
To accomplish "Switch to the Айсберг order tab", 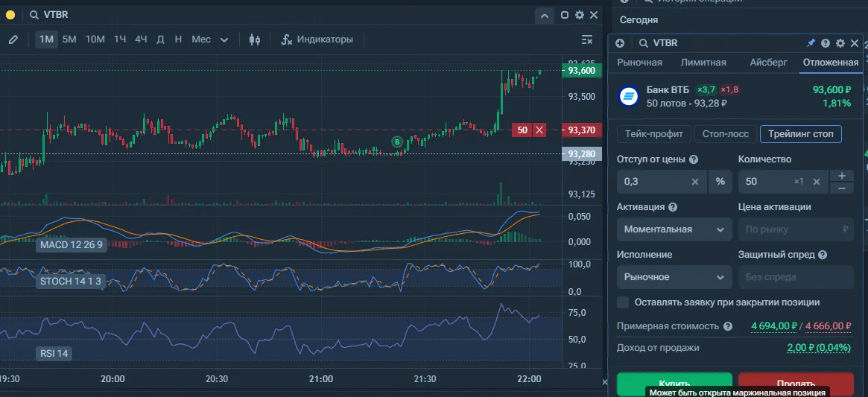I will (x=768, y=63).
